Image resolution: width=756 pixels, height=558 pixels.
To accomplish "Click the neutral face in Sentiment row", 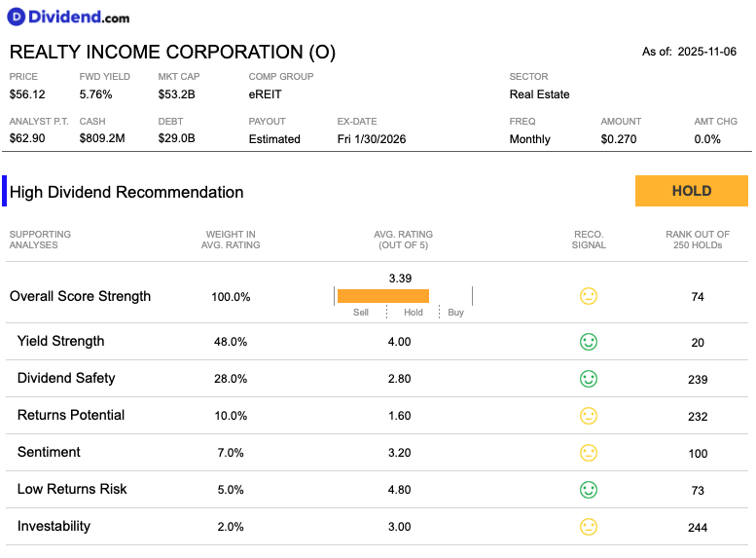I will (589, 453).
